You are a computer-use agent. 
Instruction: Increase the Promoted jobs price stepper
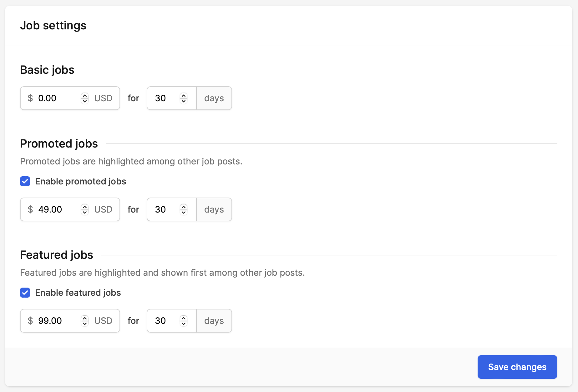click(85, 207)
